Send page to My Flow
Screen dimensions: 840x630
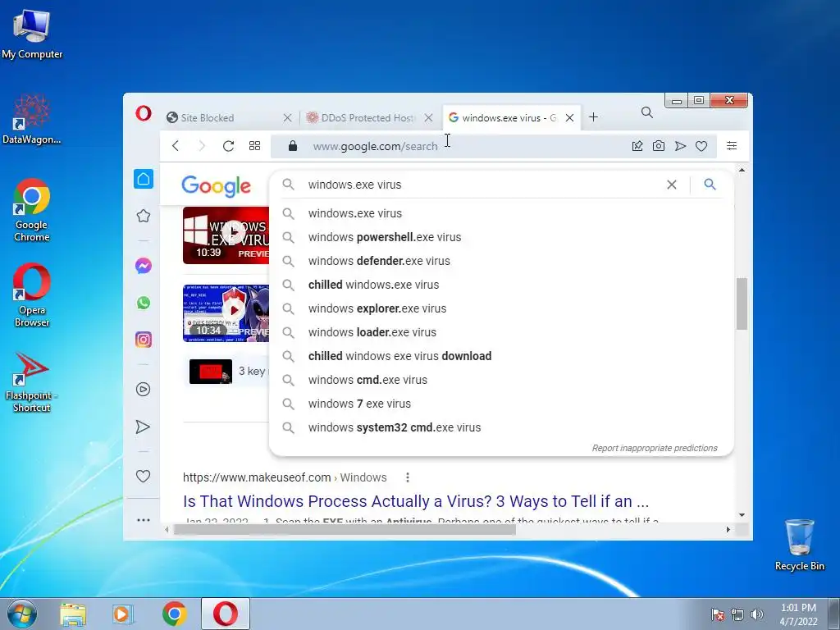coord(680,146)
